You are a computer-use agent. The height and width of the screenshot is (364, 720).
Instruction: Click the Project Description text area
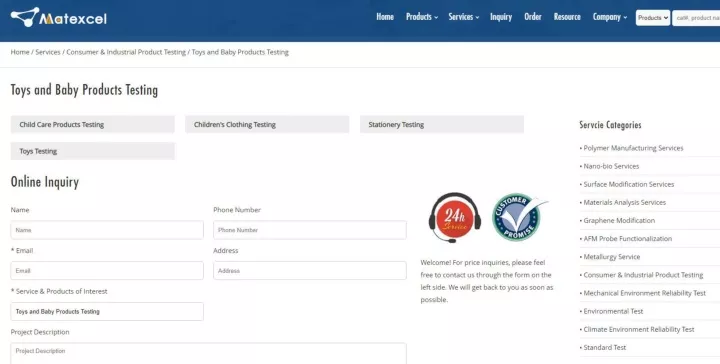(x=208, y=353)
